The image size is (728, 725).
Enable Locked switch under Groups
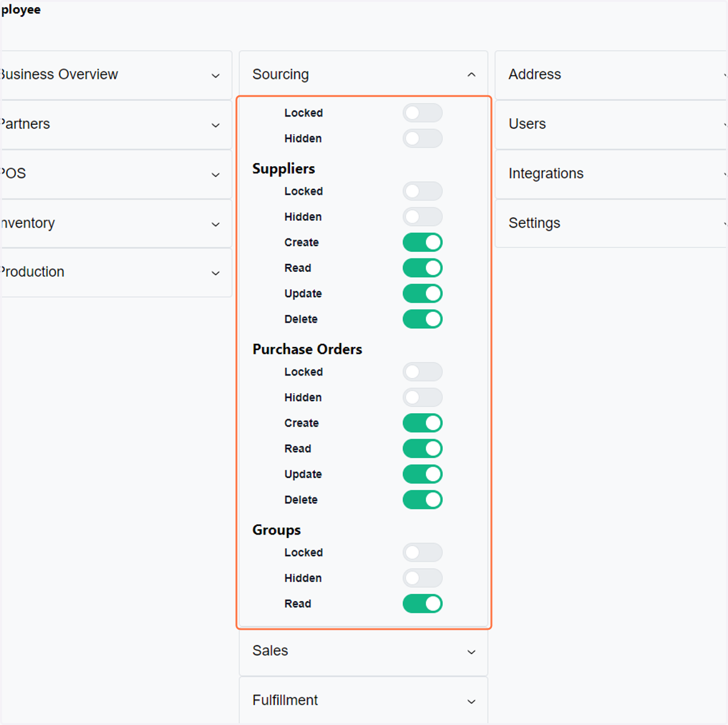(423, 553)
